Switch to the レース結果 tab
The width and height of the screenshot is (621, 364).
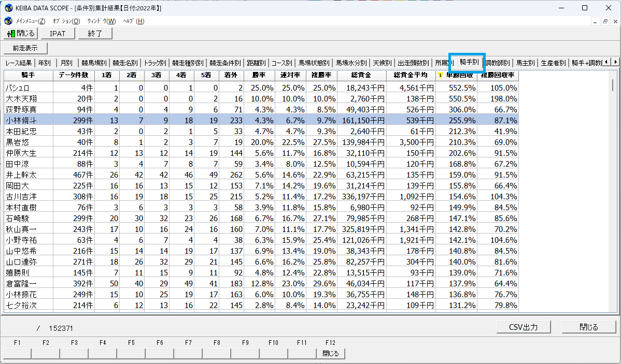(19, 63)
